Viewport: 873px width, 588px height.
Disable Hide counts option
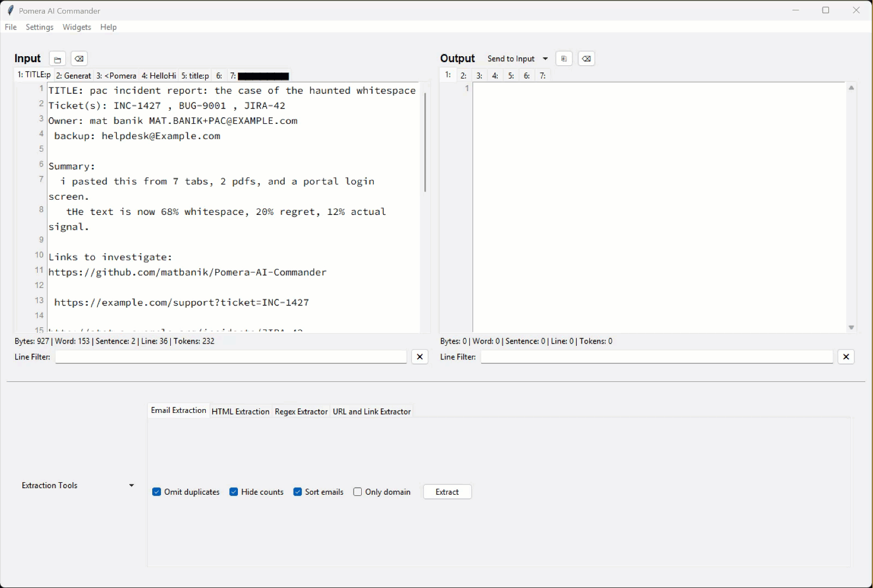point(234,491)
